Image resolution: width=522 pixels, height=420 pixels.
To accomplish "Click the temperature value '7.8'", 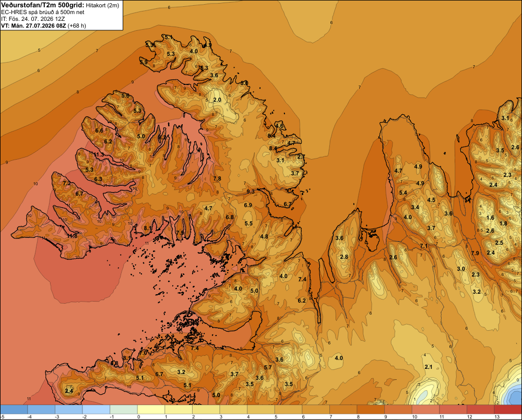I will coord(217,178).
